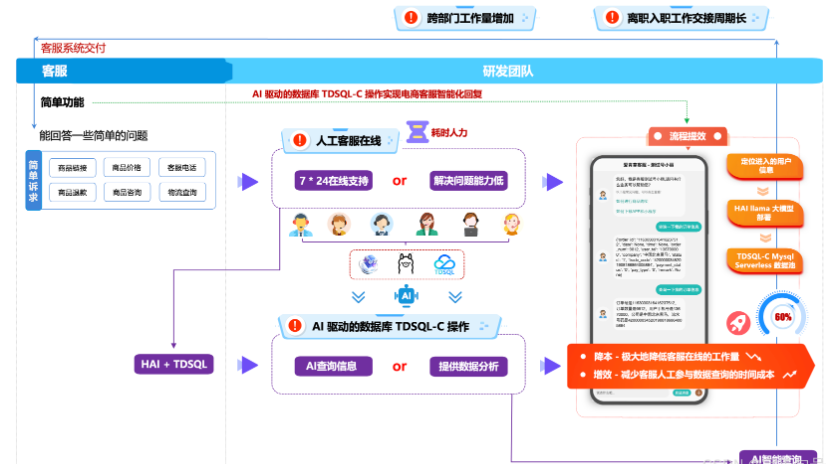Click the 商品价格 box
Image resolution: width=826 pixels, height=464 pixels.
pyautogui.click(x=126, y=167)
